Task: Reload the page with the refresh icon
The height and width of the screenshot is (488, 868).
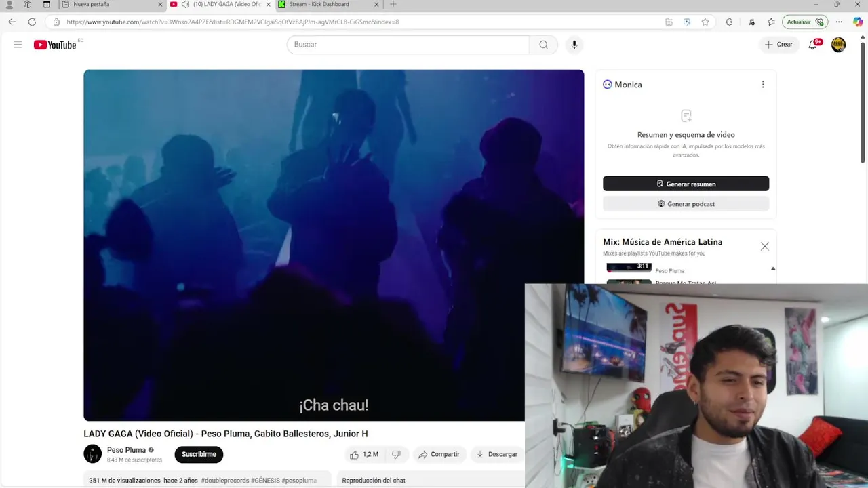Action: pos(32,22)
